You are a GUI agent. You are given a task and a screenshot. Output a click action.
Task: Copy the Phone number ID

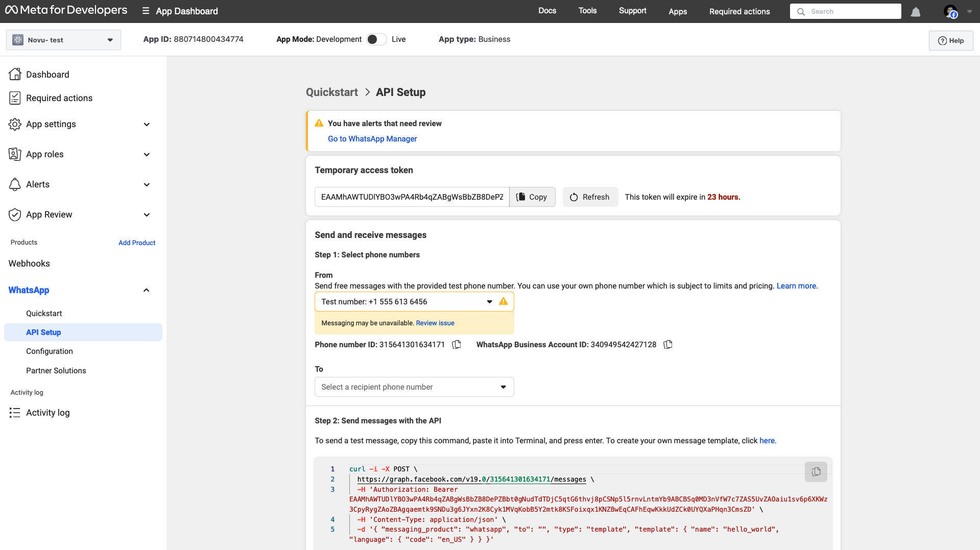tap(457, 345)
